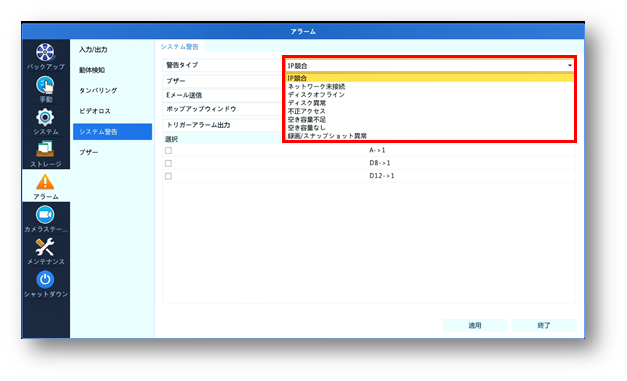Choose 録画/スナップショット異常 from the list
Viewport: 627px width, 381px height.
(x=430, y=136)
